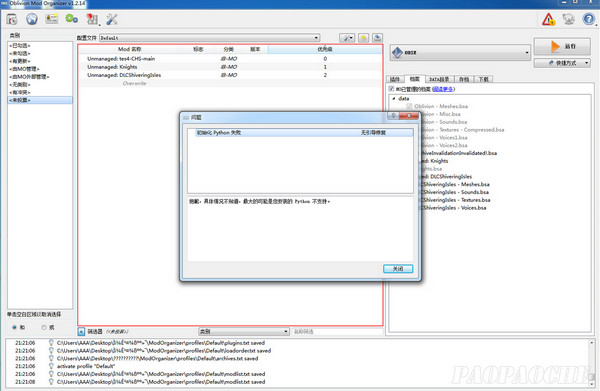Select ShiveringIsles - Sounds.bsa in archive tree

click(x=455, y=192)
